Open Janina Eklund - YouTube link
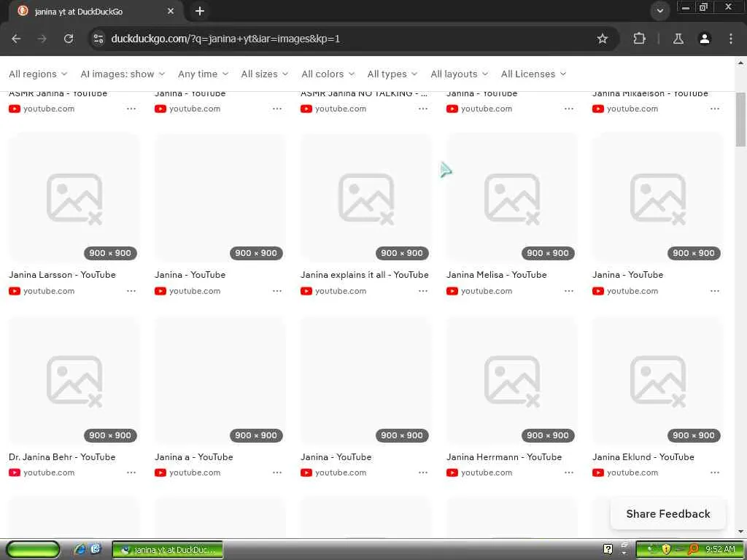This screenshot has height=560, width=747. [643, 457]
